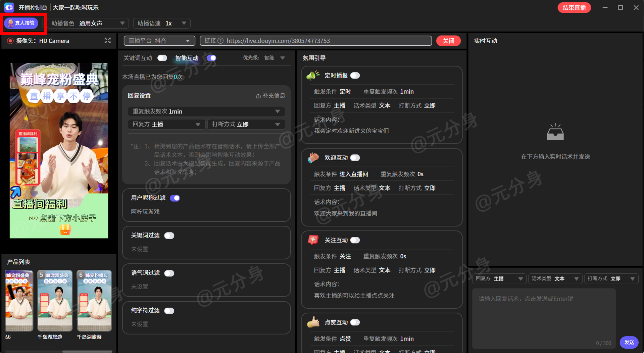Screen dimensions: 644x353
Task: Click the 真人接管 button
Action: (21, 23)
